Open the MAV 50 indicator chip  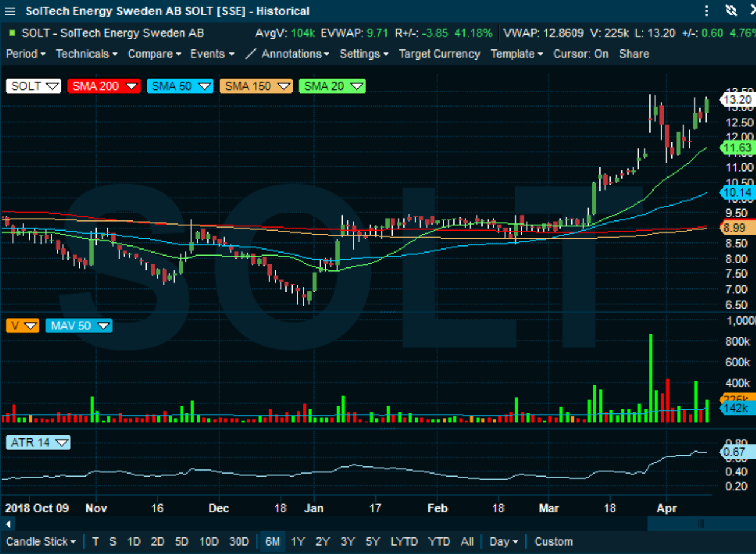79,326
